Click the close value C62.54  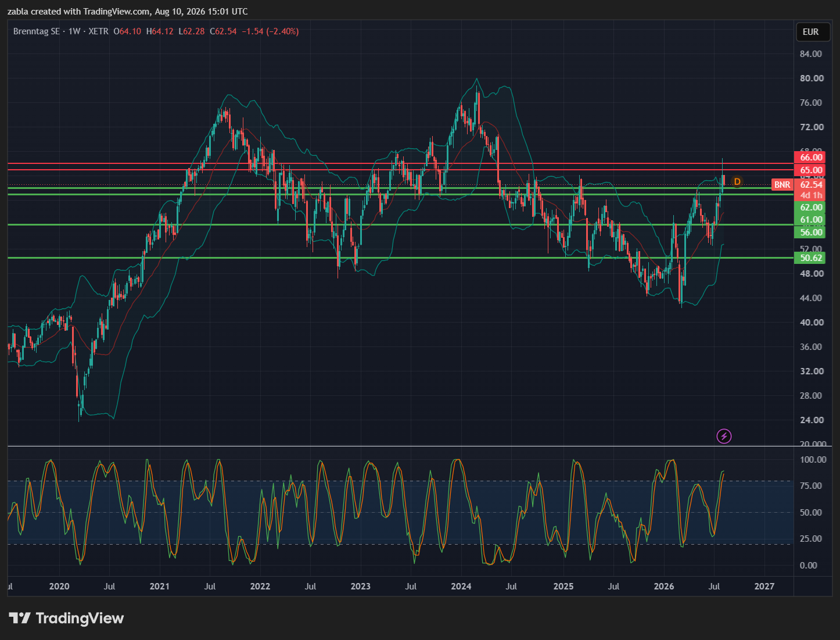point(223,31)
